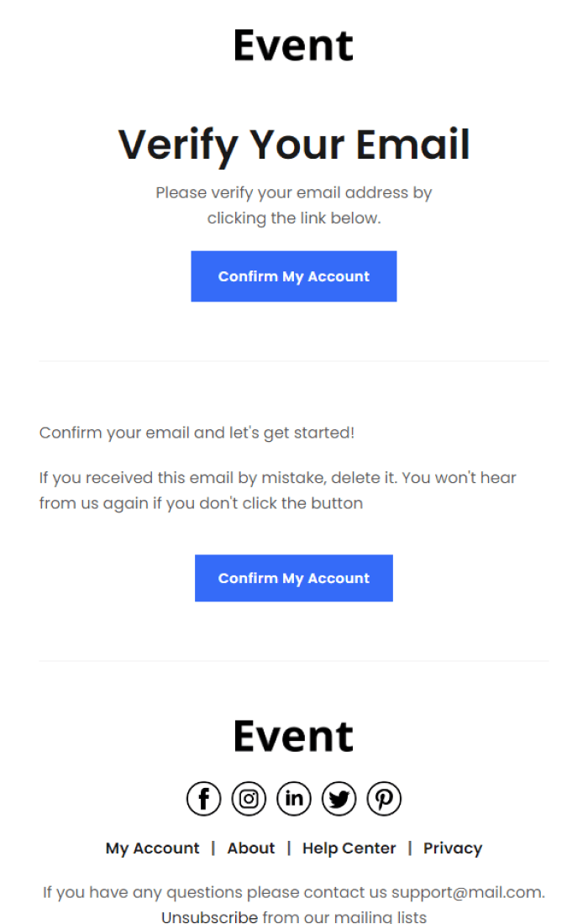Open the Privacy footer link

click(453, 848)
